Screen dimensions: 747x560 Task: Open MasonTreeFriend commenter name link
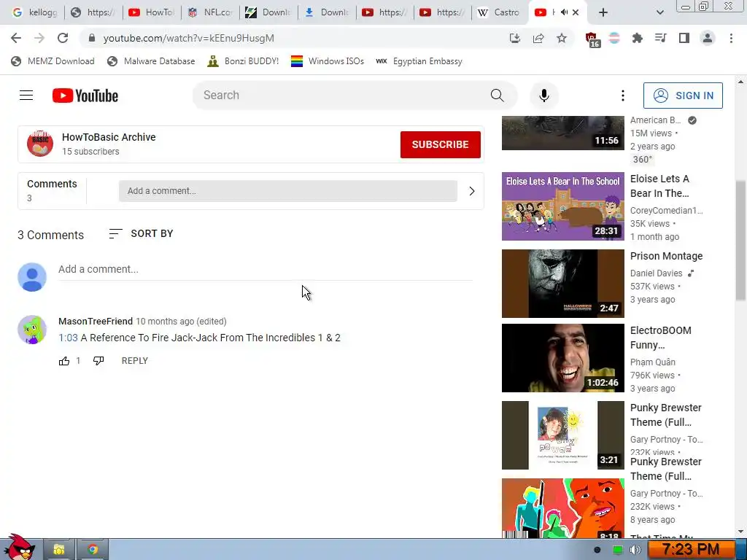96,322
